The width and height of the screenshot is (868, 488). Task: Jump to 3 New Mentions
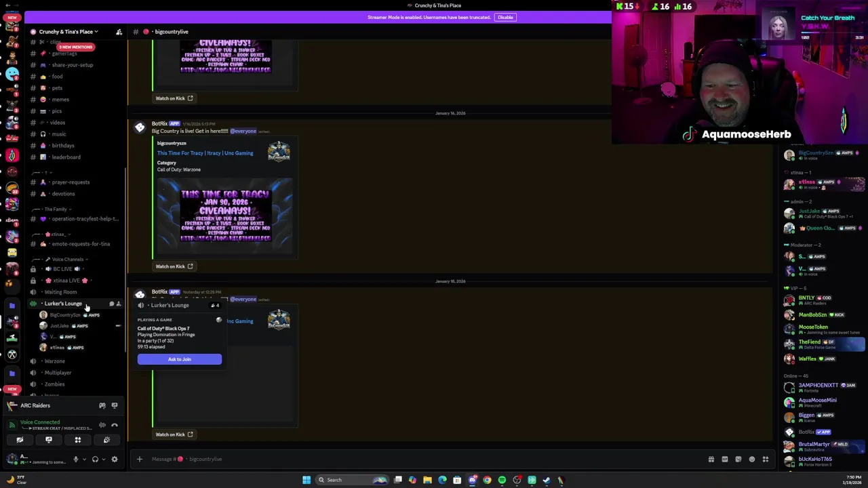[x=75, y=47]
